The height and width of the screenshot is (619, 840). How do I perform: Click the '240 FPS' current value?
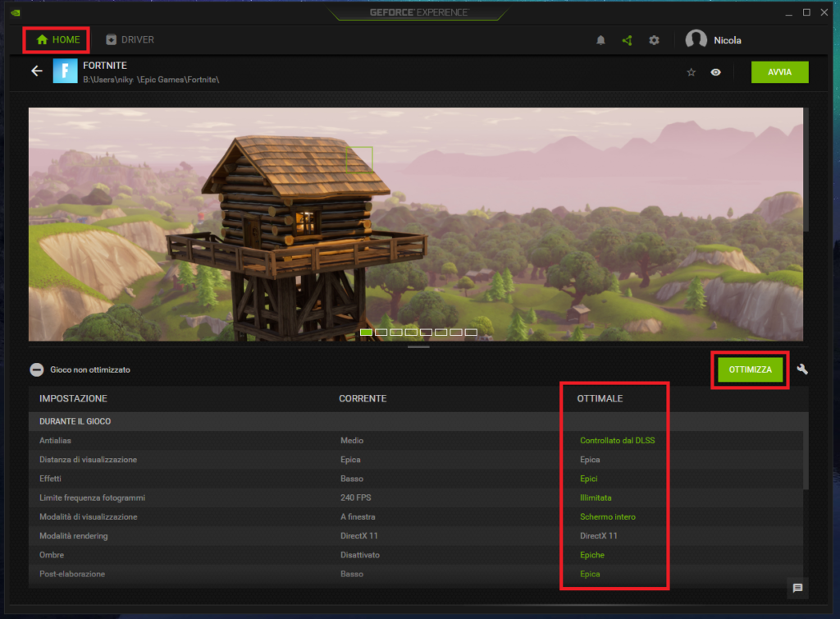(356, 497)
